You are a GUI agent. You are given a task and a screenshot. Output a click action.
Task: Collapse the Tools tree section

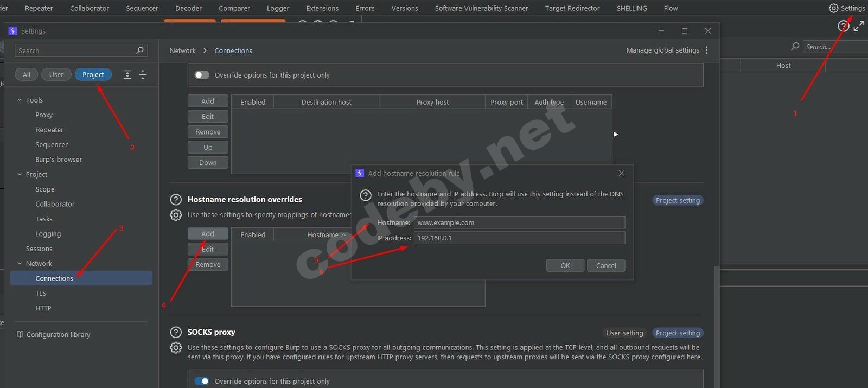20,100
